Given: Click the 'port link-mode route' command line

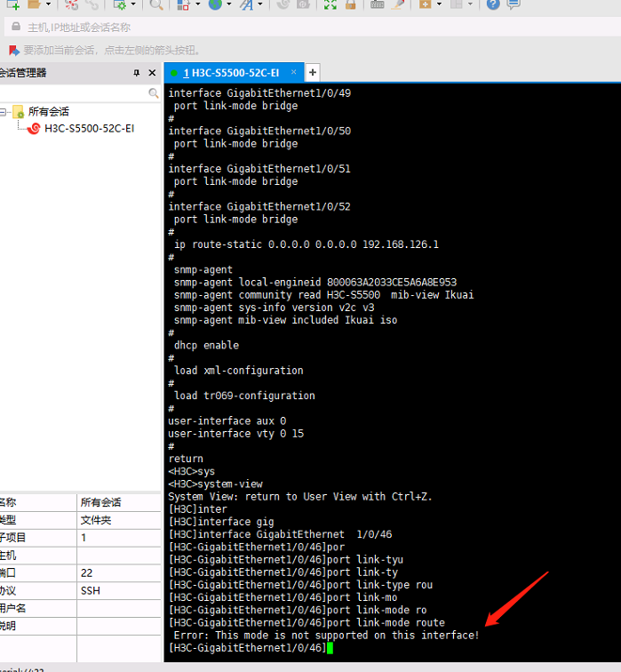Looking at the screenshot, I should point(307,622).
